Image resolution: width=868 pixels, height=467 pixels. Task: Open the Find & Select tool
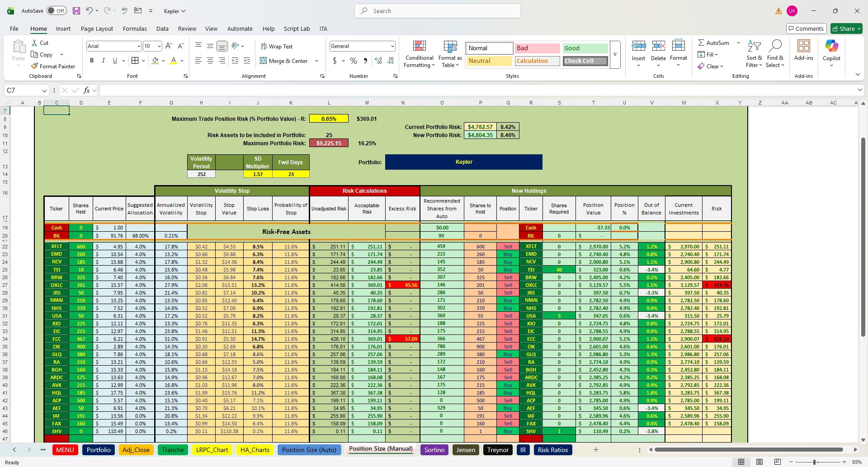(775, 54)
